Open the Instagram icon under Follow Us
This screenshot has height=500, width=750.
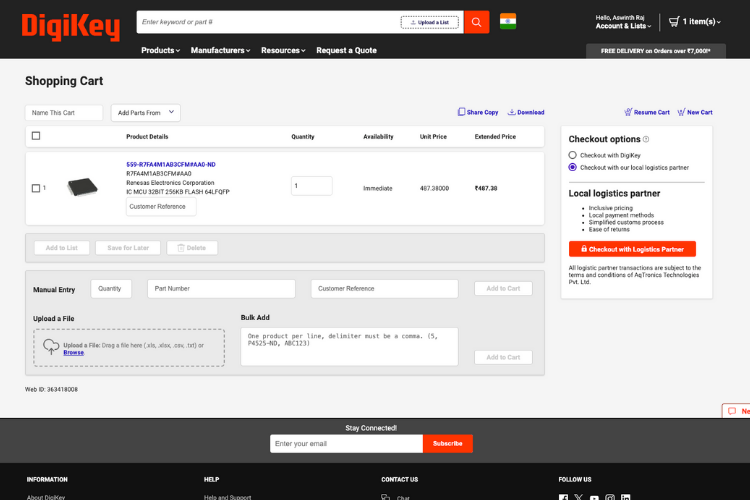610,498
